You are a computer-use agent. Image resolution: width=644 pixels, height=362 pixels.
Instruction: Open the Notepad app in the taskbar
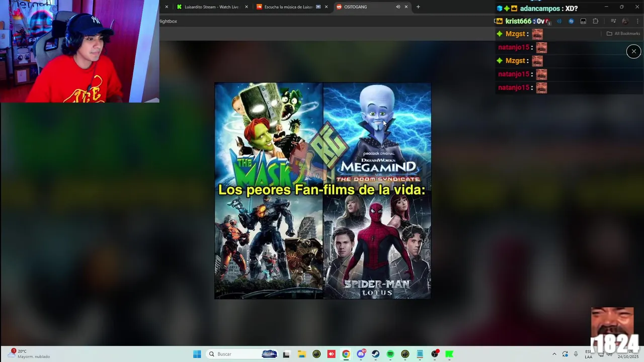tap(420, 354)
